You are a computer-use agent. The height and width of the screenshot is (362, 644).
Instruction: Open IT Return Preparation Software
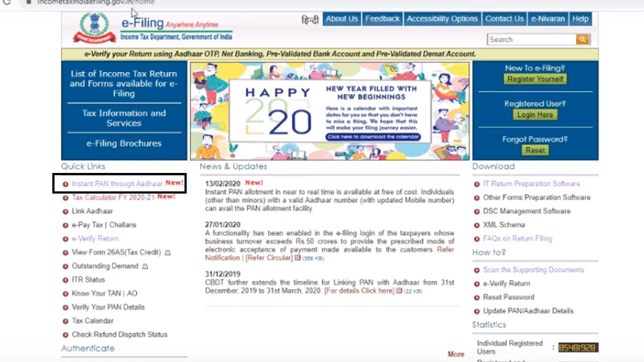point(531,184)
